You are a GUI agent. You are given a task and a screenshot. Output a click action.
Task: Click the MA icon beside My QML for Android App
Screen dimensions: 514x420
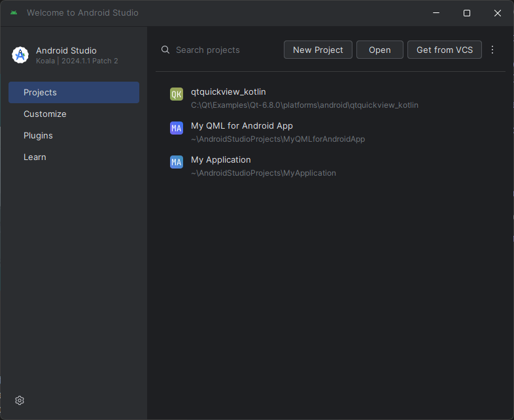tap(176, 128)
